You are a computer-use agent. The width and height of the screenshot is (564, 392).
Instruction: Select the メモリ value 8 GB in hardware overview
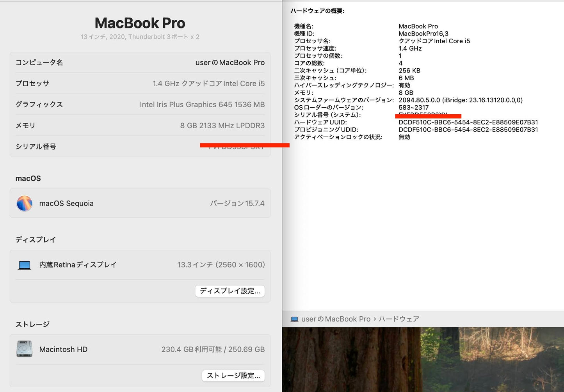pyautogui.click(x=406, y=93)
